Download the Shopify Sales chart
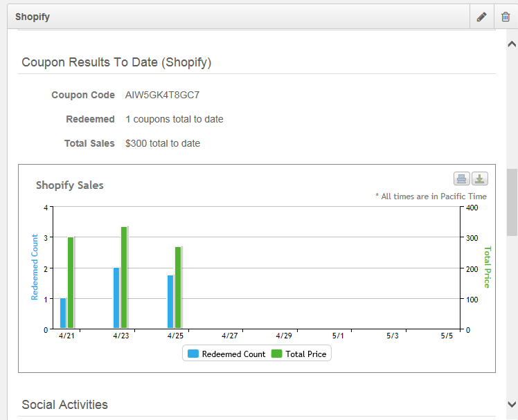The width and height of the screenshot is (518, 420). click(x=480, y=179)
